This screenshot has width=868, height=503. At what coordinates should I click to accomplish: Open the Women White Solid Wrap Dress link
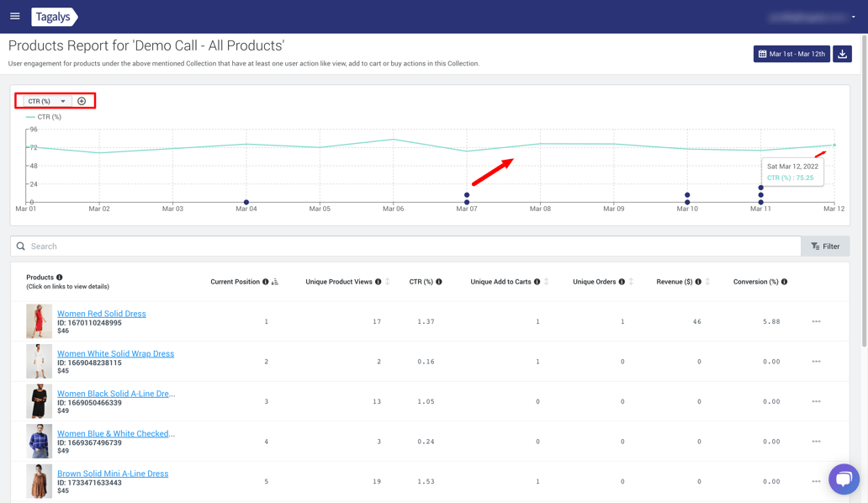[115, 353]
